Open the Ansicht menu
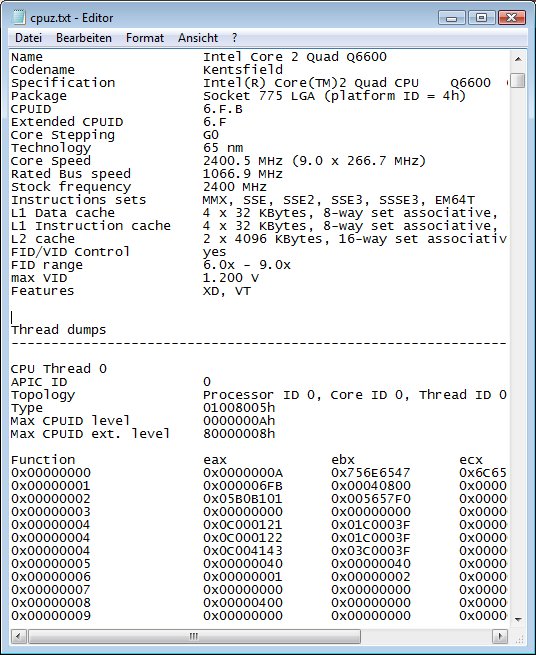The width and height of the screenshot is (536, 655). pos(198,38)
